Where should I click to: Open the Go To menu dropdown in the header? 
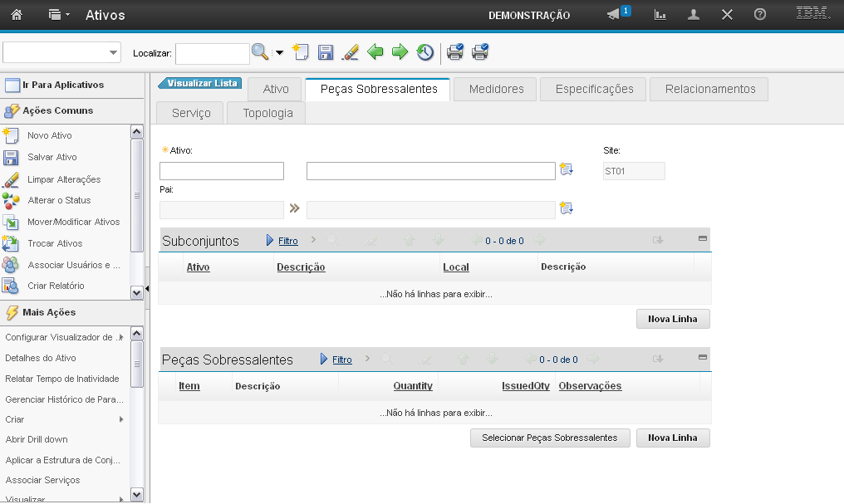coord(59,15)
